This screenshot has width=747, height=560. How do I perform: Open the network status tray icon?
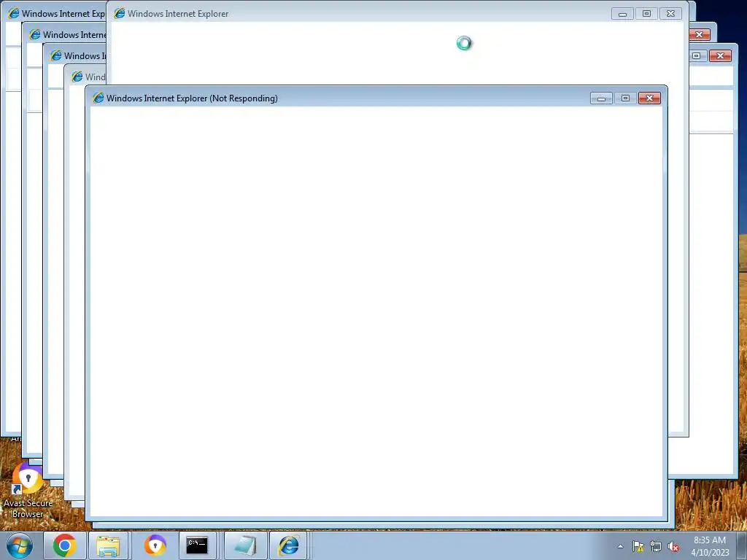click(x=656, y=547)
